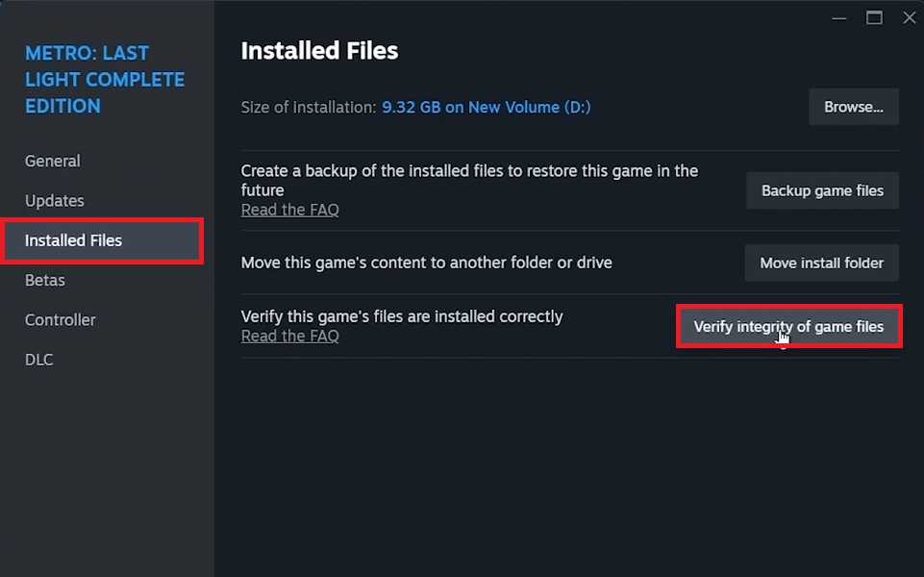The height and width of the screenshot is (577, 924).
Task: Open Read the FAQ link under backup description
Action: click(x=290, y=210)
